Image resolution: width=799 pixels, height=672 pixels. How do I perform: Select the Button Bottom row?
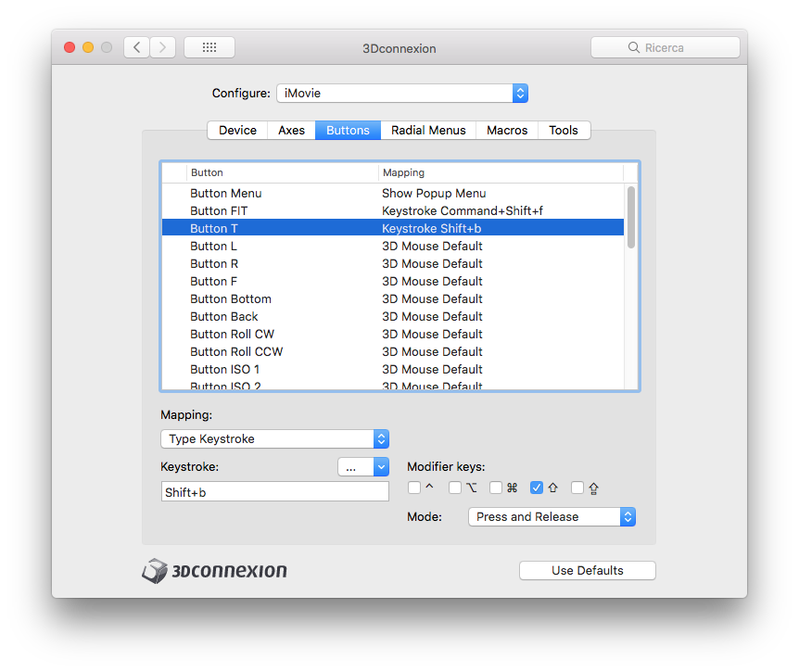(393, 299)
